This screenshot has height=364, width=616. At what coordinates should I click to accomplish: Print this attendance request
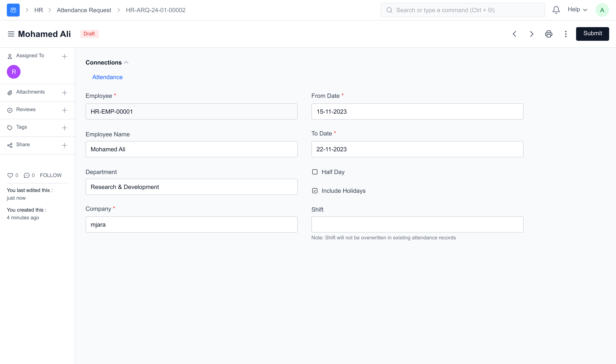tap(549, 34)
